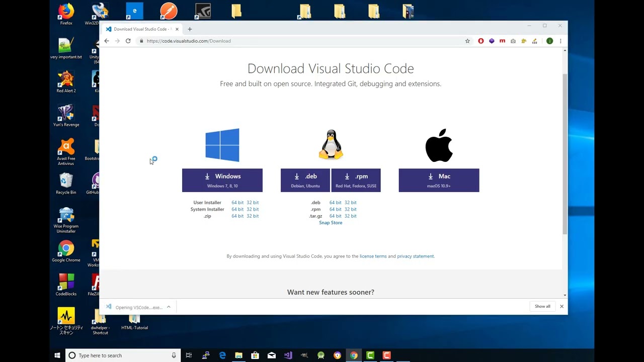Expand the VSCode download item chevron menu

169,307
